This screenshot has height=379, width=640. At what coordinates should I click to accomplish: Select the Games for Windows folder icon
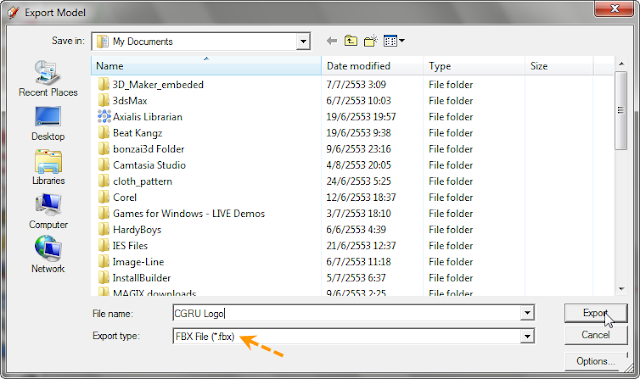coord(104,213)
